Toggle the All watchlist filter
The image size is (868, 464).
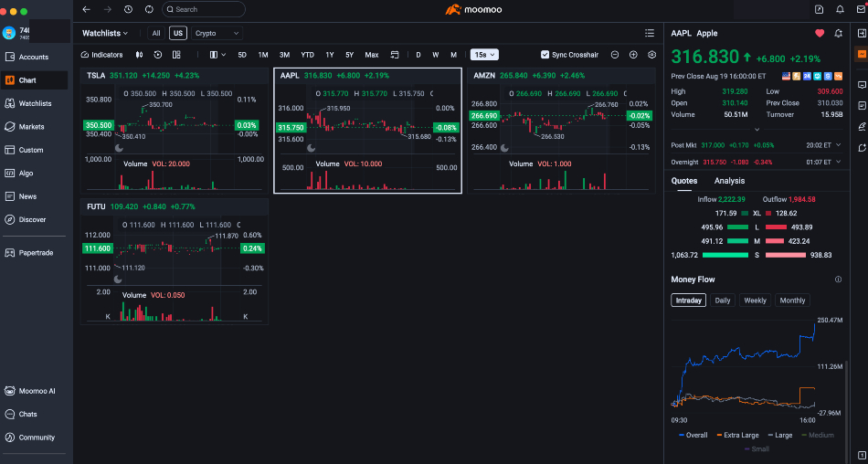click(x=156, y=33)
